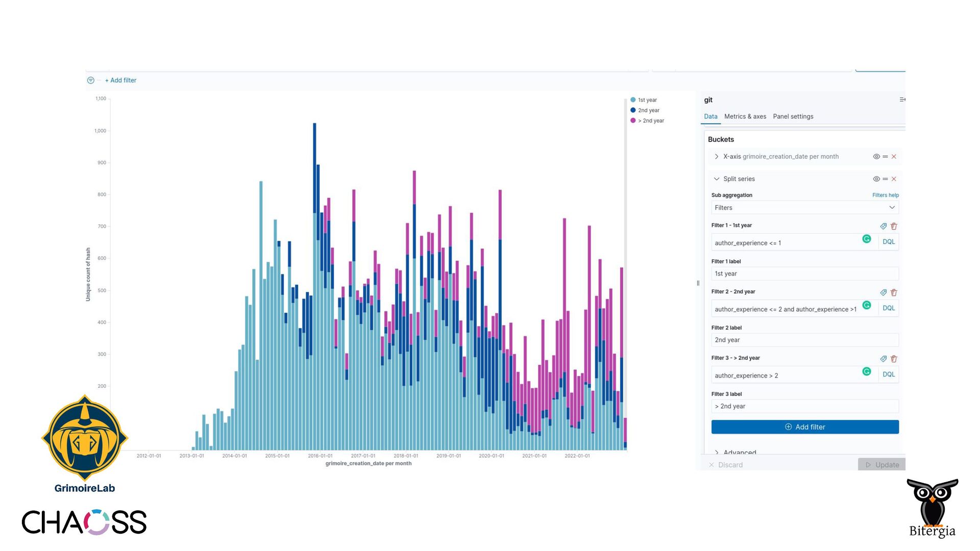Collapse the Split series section
This screenshot has height=551, width=980.
pyautogui.click(x=717, y=179)
